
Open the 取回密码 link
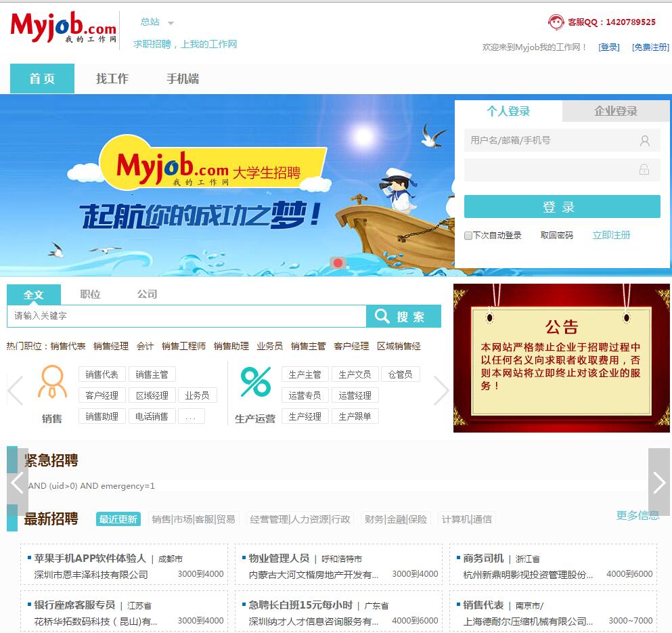[556, 235]
